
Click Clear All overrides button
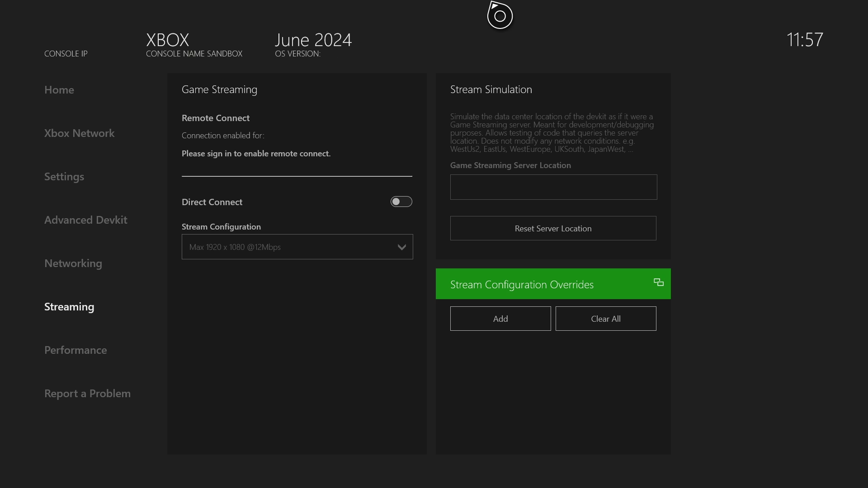tap(606, 318)
